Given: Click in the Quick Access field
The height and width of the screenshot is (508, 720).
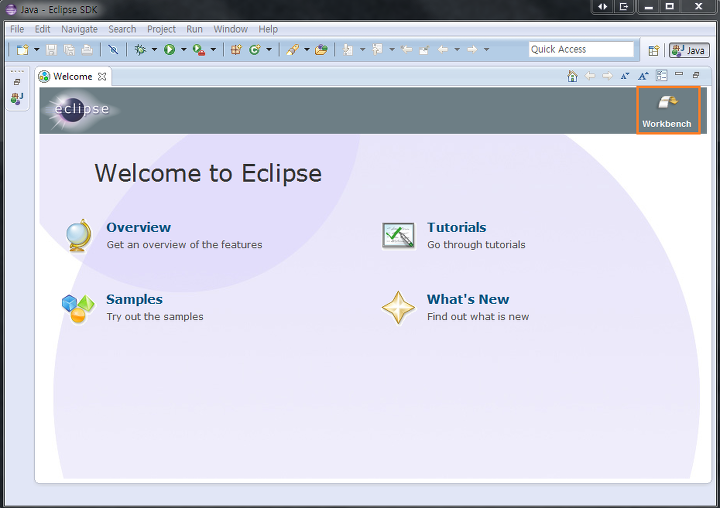Looking at the screenshot, I should click(581, 49).
